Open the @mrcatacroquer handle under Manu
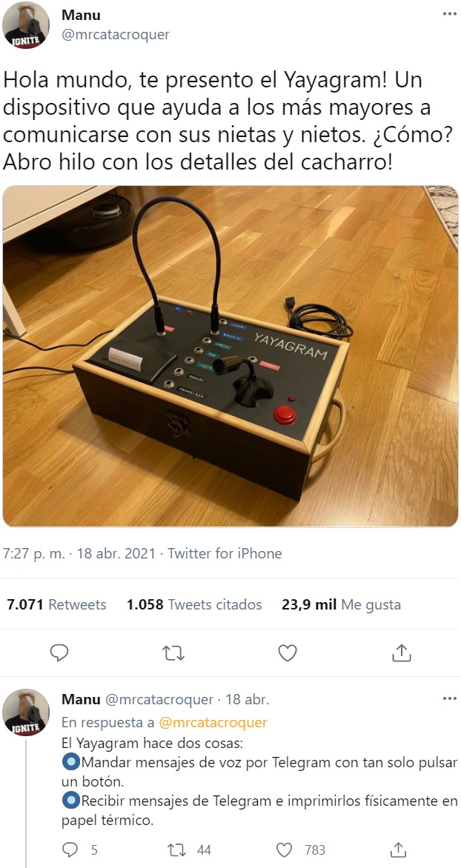This screenshot has height=868, width=461. pyautogui.click(x=116, y=35)
